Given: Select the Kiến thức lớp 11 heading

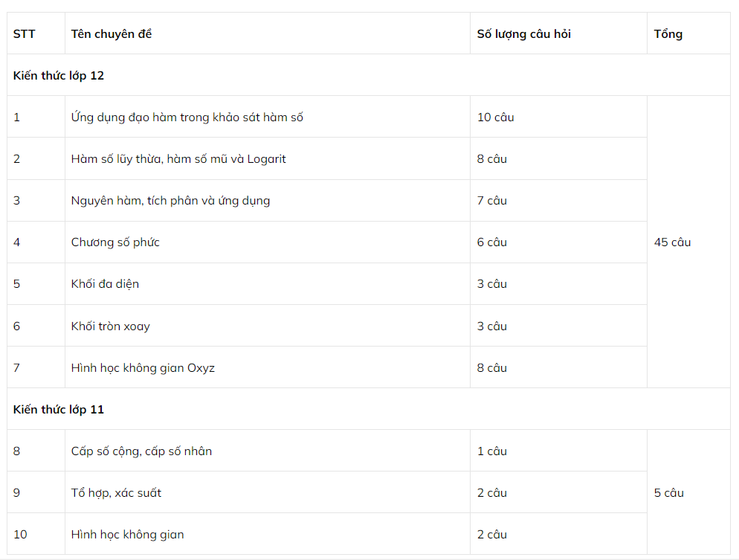Looking at the screenshot, I should pos(59,410).
